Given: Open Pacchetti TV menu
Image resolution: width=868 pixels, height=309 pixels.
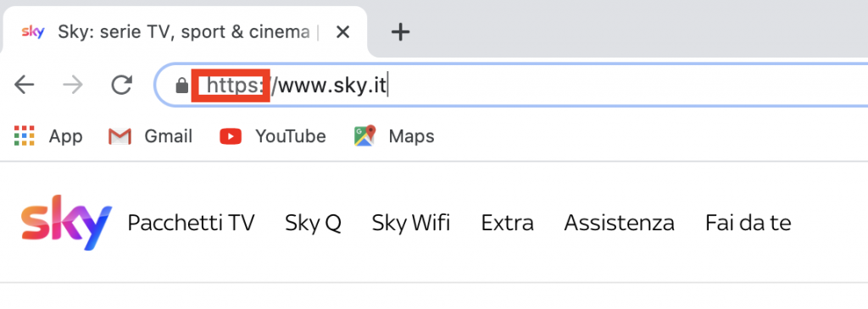Looking at the screenshot, I should [x=191, y=223].
